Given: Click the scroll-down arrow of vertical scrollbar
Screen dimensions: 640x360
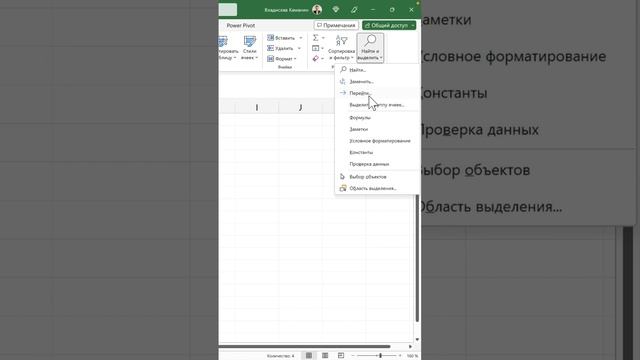Looking at the screenshot, I should (x=417, y=340).
